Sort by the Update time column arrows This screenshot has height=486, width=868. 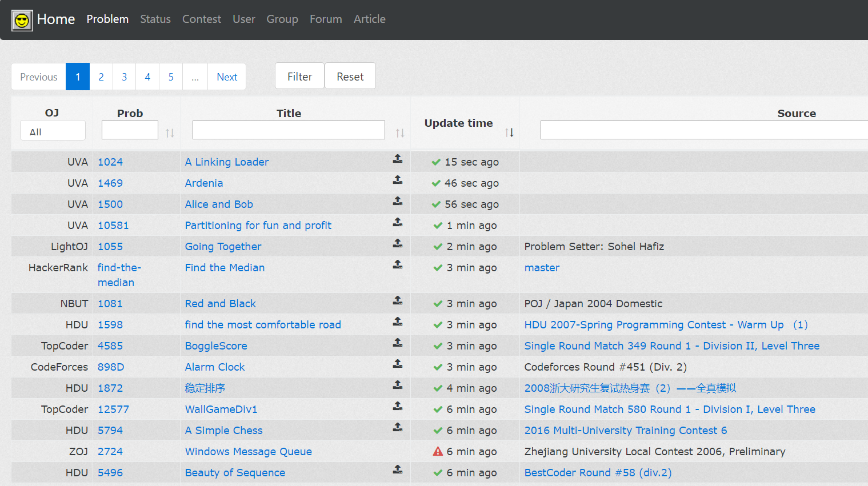(x=510, y=132)
